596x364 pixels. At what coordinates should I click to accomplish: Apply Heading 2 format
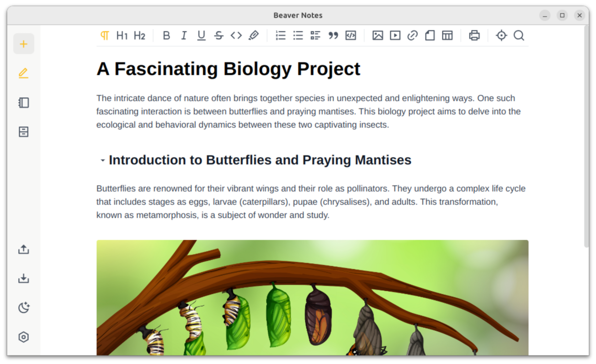(x=139, y=35)
